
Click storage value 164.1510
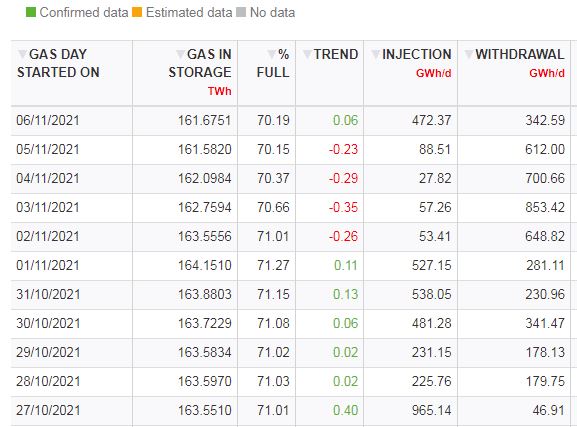[205, 265]
